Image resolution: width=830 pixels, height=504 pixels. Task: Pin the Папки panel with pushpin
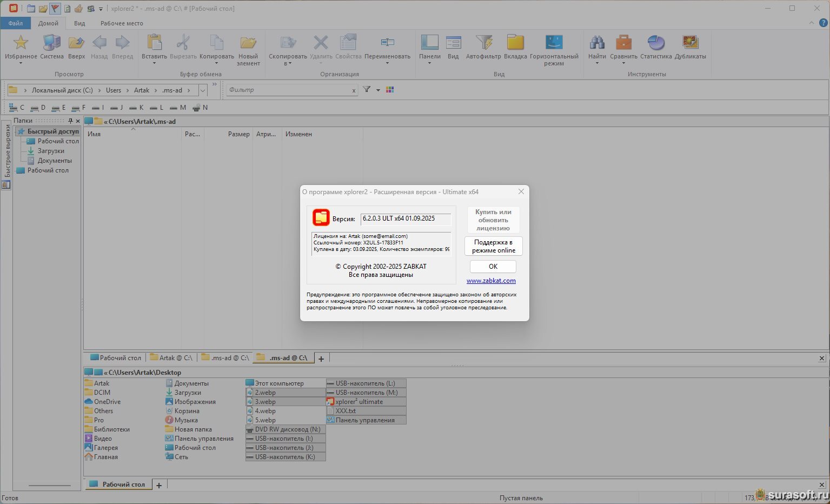70,121
